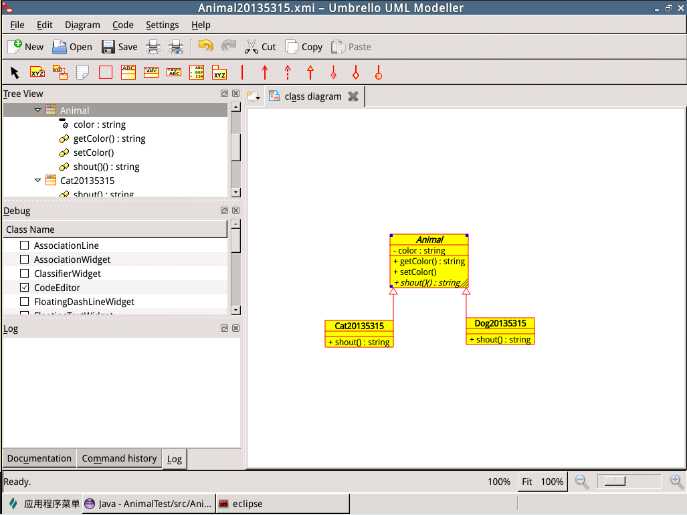This screenshot has height=515, width=687.
Task: Open a file with Open button
Action: pyautogui.click(x=72, y=46)
